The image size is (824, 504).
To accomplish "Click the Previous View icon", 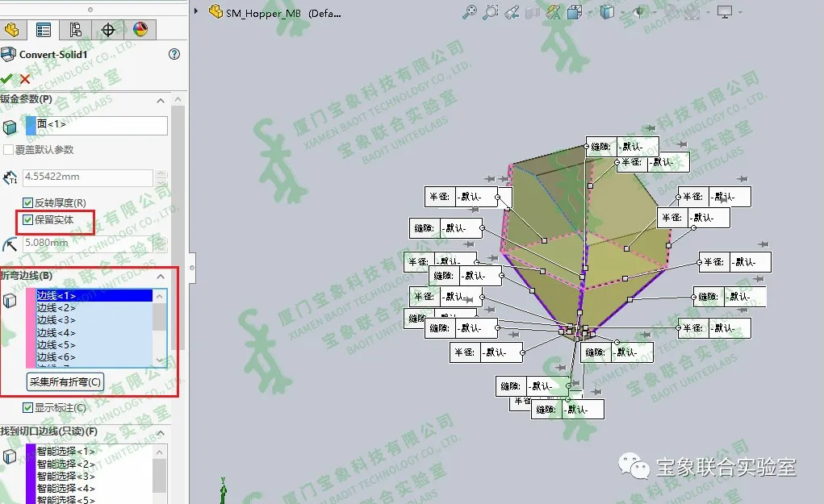I will [x=512, y=12].
